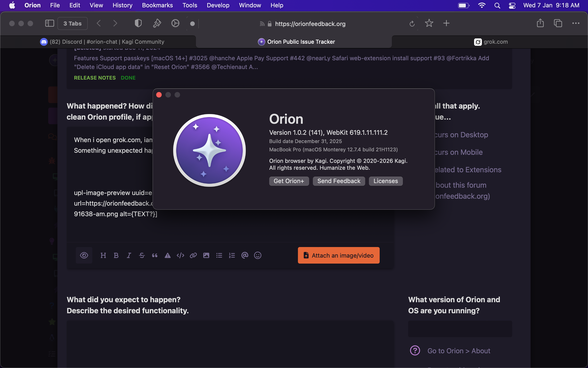Open new tab with plus icon
The height and width of the screenshot is (368, 588).
[x=446, y=23]
